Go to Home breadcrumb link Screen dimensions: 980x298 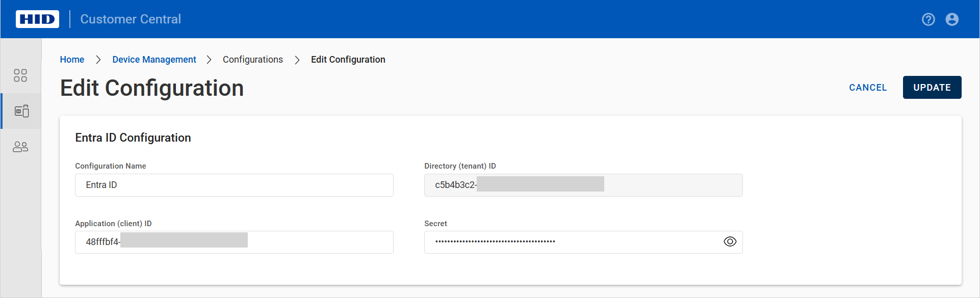[x=72, y=60]
